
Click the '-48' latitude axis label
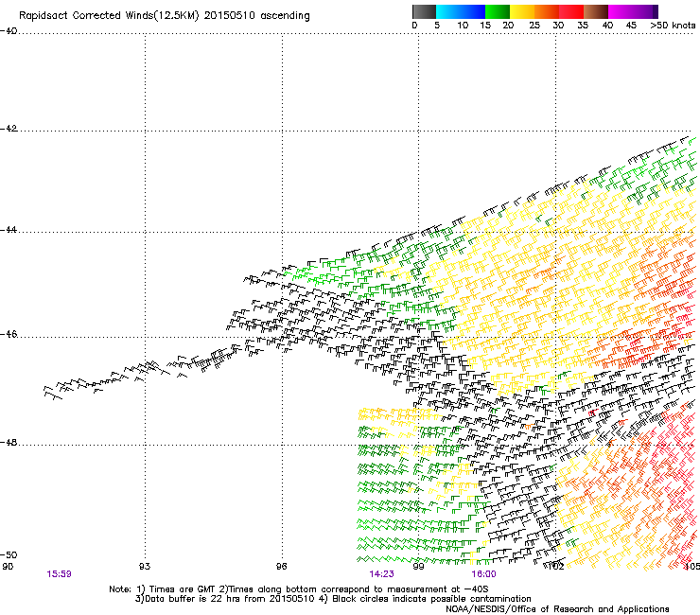click(9, 443)
